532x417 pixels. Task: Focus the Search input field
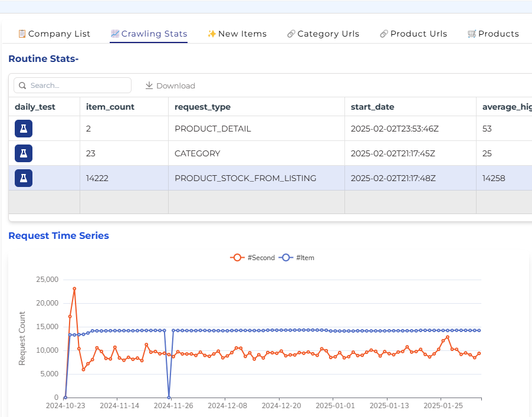78,86
